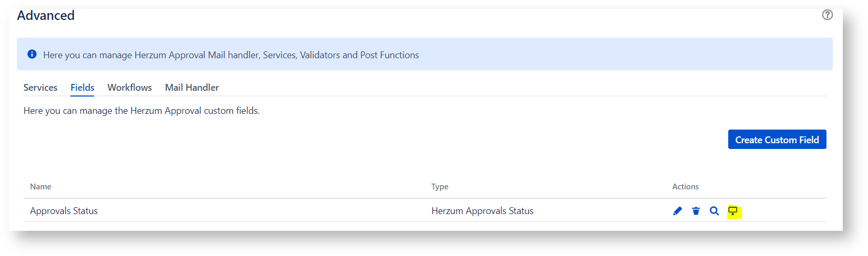View Approvals Status with the magnifier icon
This screenshot has width=868, height=256.
(714, 211)
